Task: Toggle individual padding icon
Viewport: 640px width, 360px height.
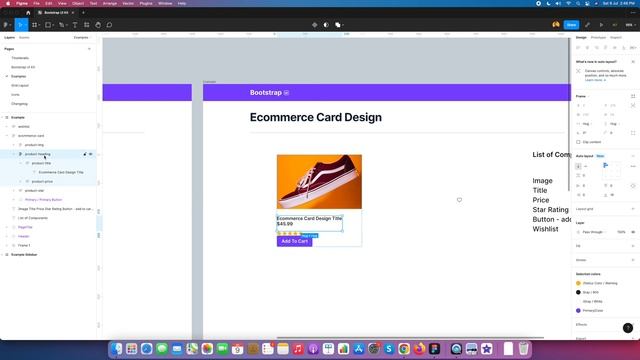Action: 633,186
